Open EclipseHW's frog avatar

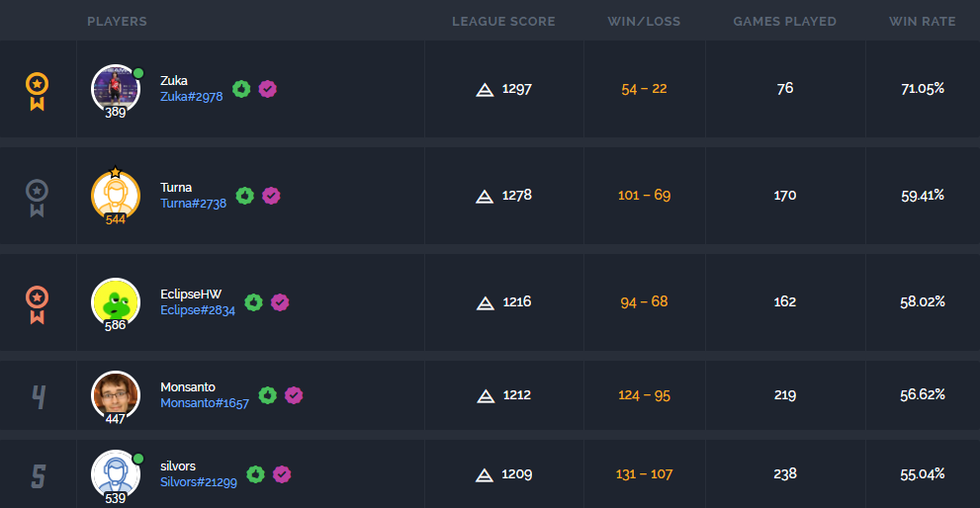(116, 302)
